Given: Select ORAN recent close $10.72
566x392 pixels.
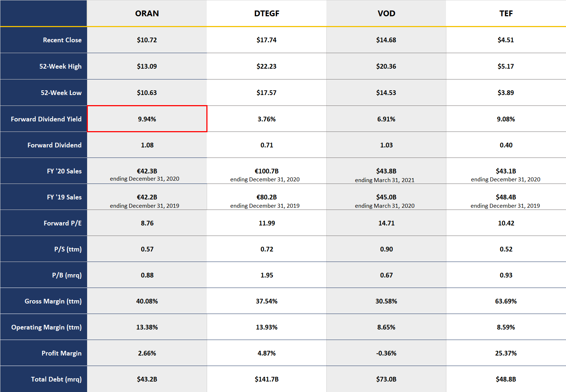Looking at the screenshot, I should click(x=147, y=40).
